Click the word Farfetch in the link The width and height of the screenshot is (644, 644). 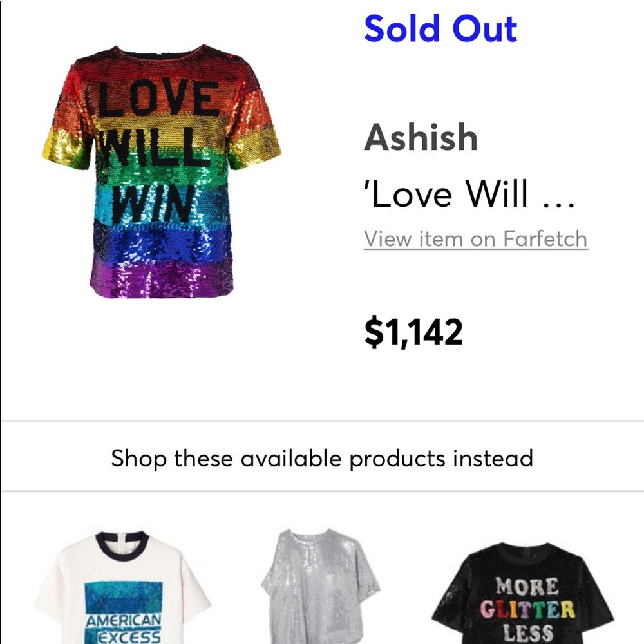click(x=545, y=239)
